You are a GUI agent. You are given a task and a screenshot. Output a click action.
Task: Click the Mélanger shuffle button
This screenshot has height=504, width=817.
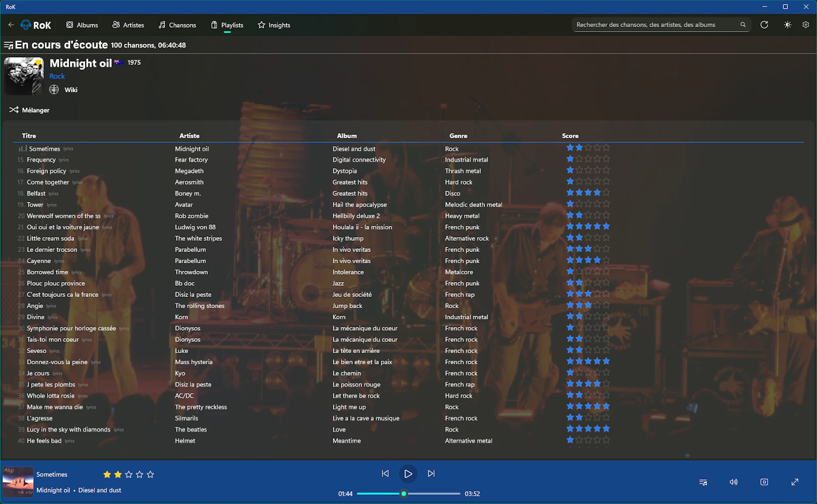coord(30,110)
